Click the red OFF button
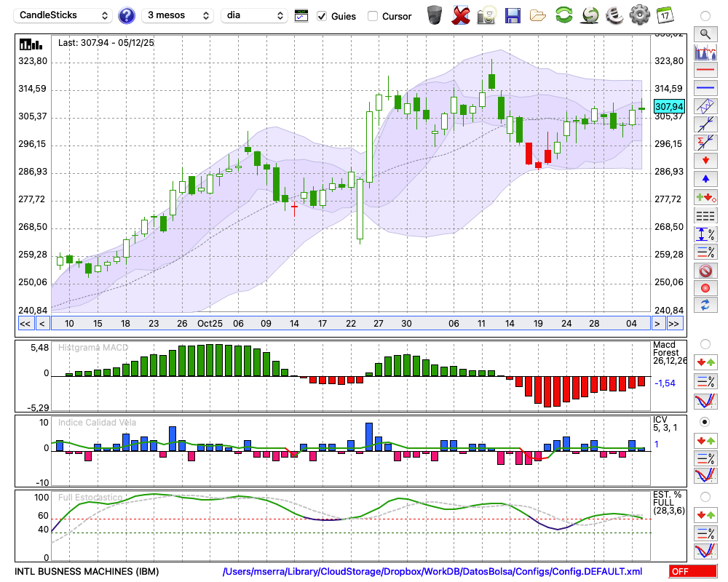 click(x=692, y=572)
